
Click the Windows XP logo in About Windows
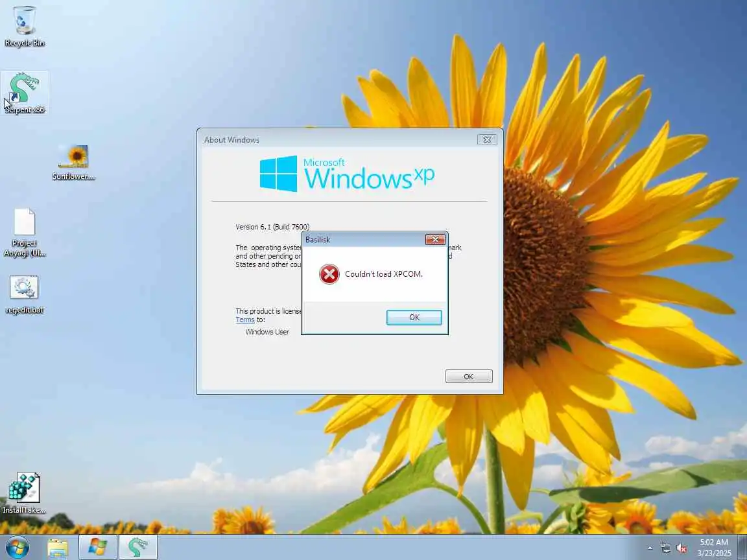pyautogui.click(x=347, y=174)
